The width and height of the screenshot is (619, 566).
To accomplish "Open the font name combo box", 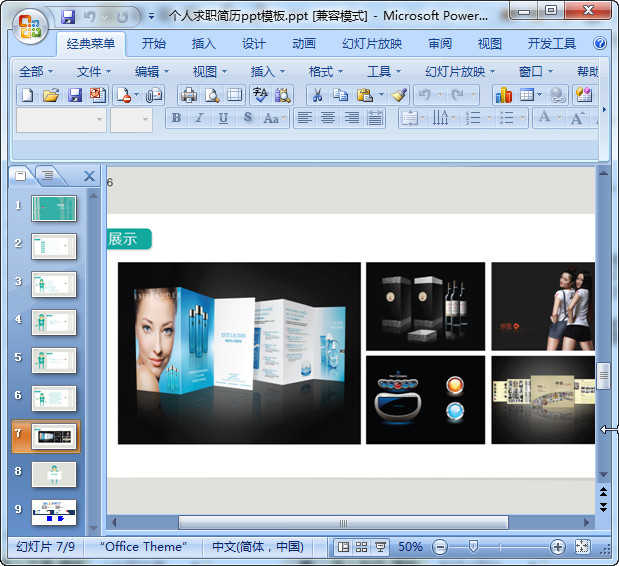I will (61, 119).
